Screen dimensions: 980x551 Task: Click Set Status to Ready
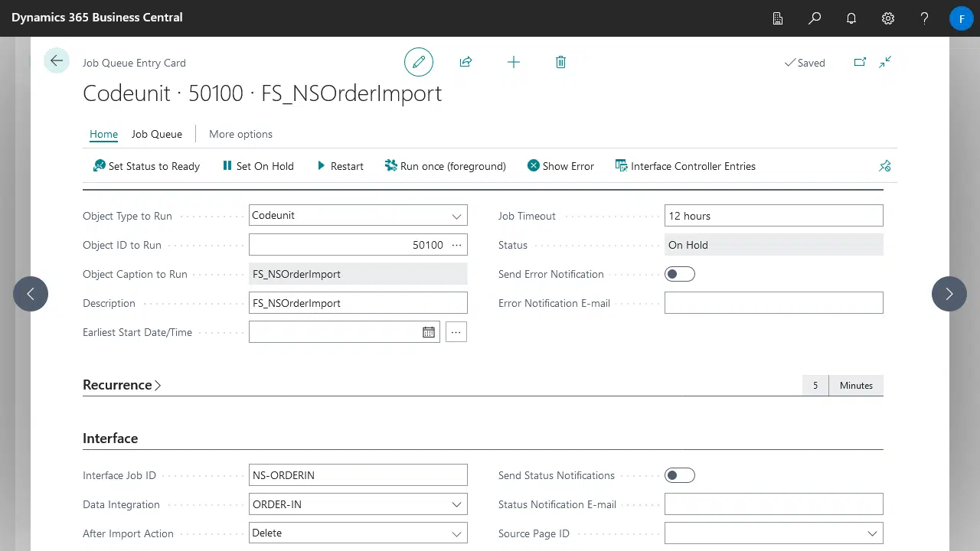coord(145,166)
